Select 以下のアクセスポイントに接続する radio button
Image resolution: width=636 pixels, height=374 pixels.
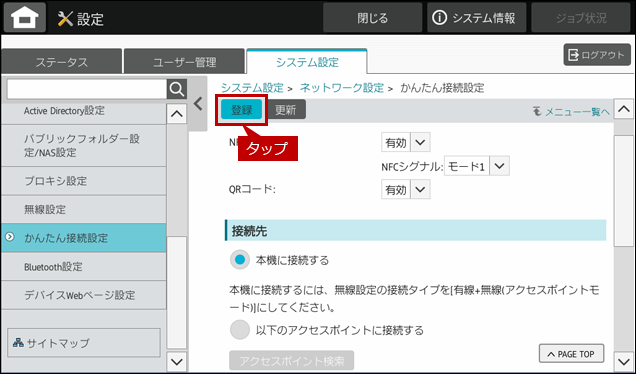click(x=240, y=330)
